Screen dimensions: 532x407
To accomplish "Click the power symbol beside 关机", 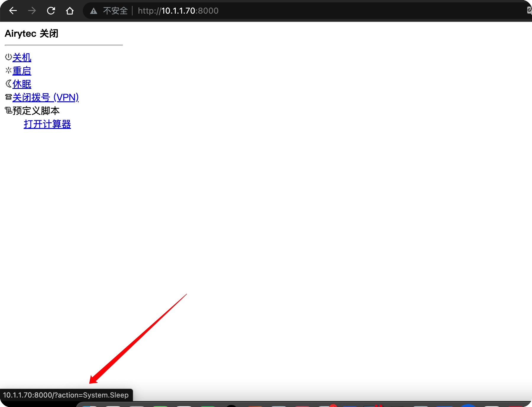I will click(x=8, y=57).
